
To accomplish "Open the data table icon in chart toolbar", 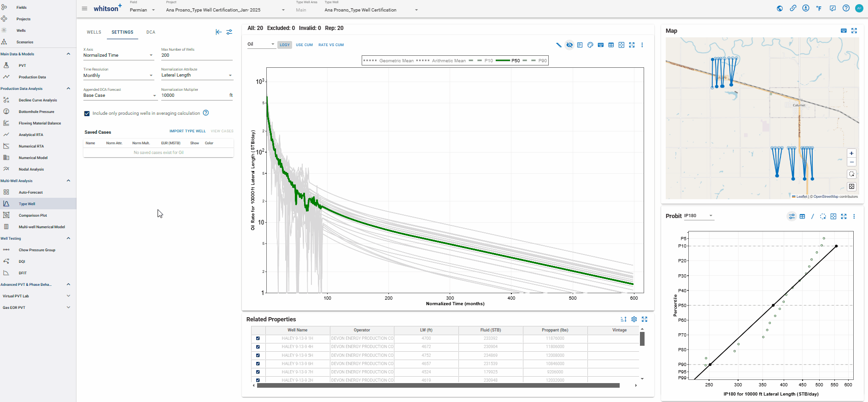I will (611, 45).
